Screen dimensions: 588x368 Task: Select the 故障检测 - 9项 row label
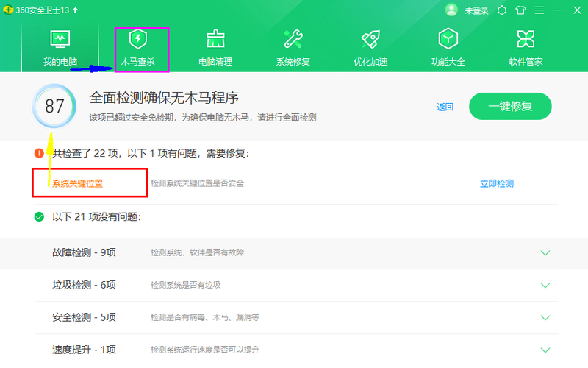tap(84, 252)
